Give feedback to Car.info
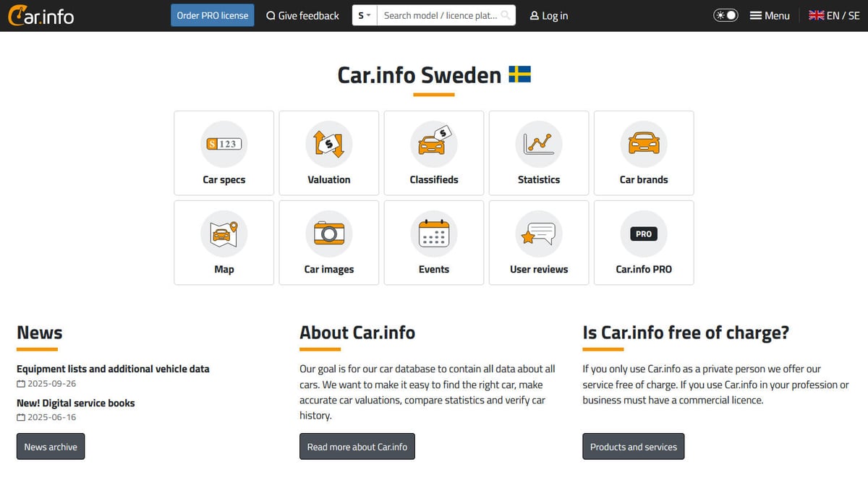 pos(302,14)
